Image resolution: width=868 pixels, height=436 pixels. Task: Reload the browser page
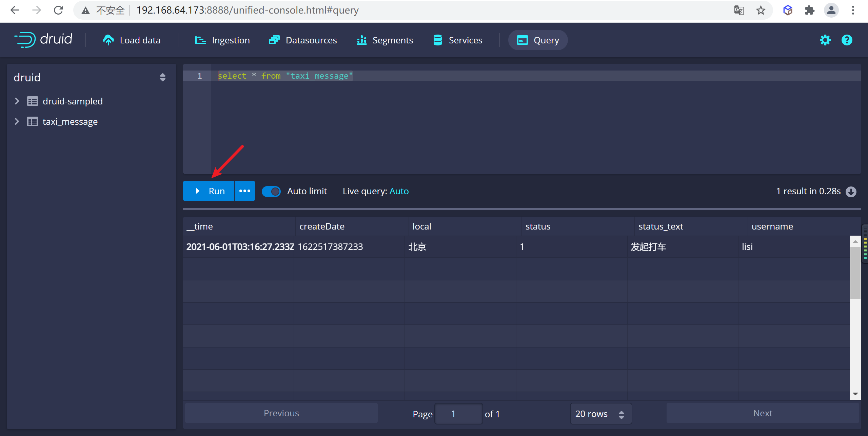[x=59, y=10]
